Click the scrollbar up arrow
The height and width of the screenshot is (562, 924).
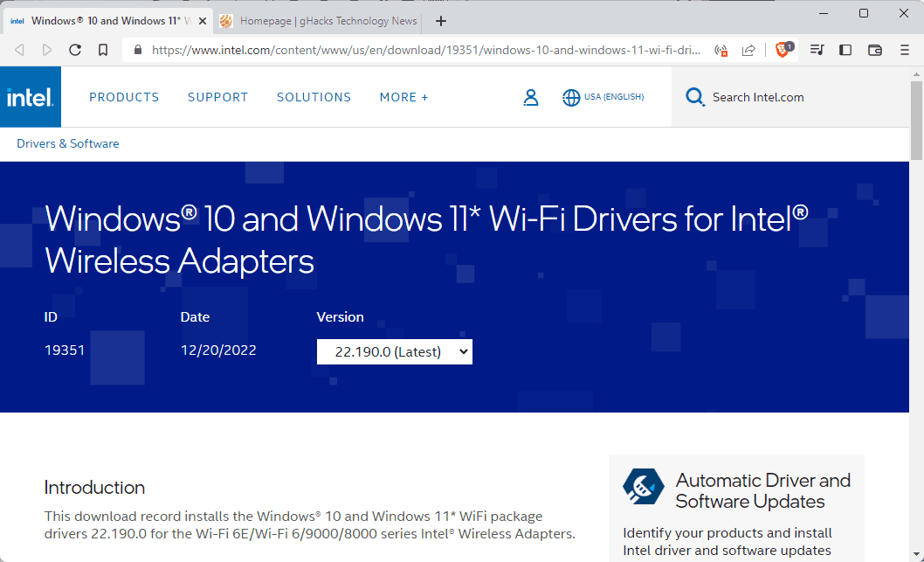click(x=916, y=74)
